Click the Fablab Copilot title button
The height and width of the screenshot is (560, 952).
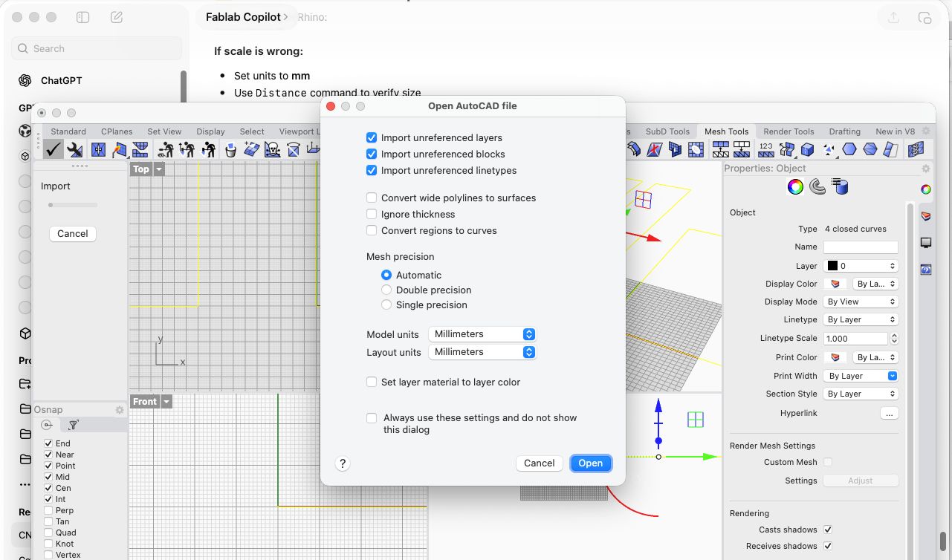[x=247, y=16]
